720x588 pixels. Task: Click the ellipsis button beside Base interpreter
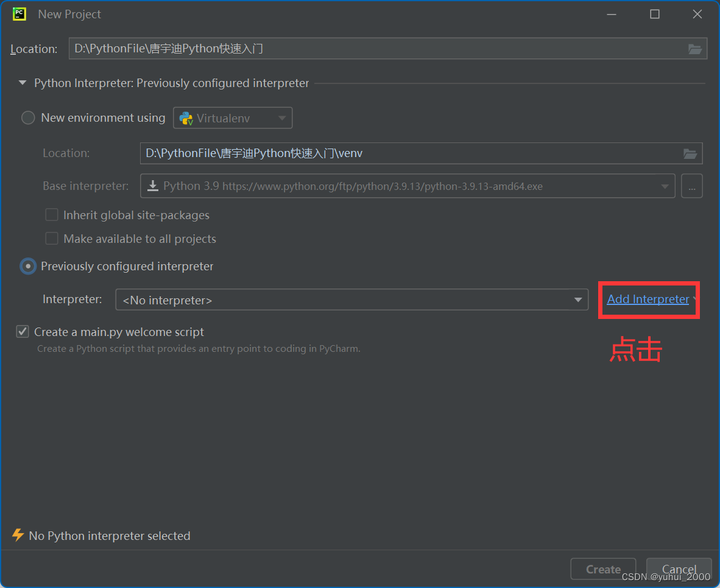691,186
